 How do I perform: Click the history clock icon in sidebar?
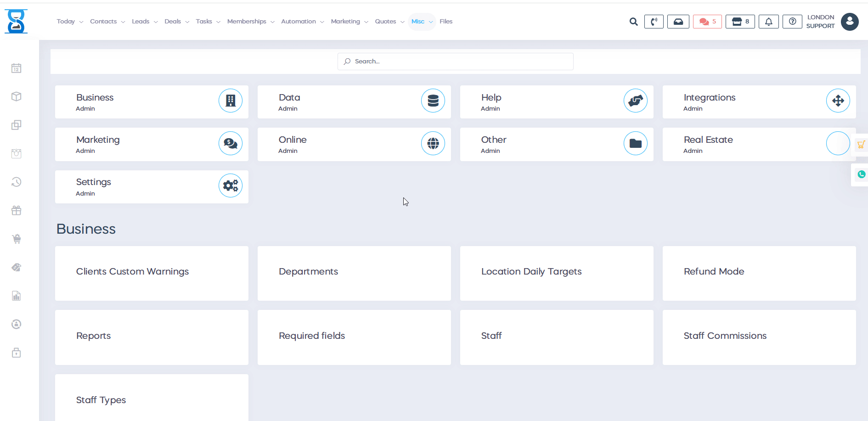(17, 182)
